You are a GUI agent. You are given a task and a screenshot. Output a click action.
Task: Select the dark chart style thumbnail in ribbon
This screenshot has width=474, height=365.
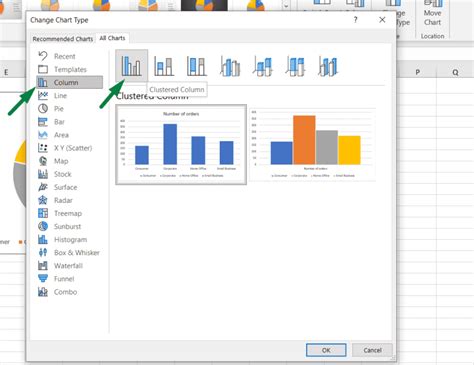[204, 5]
